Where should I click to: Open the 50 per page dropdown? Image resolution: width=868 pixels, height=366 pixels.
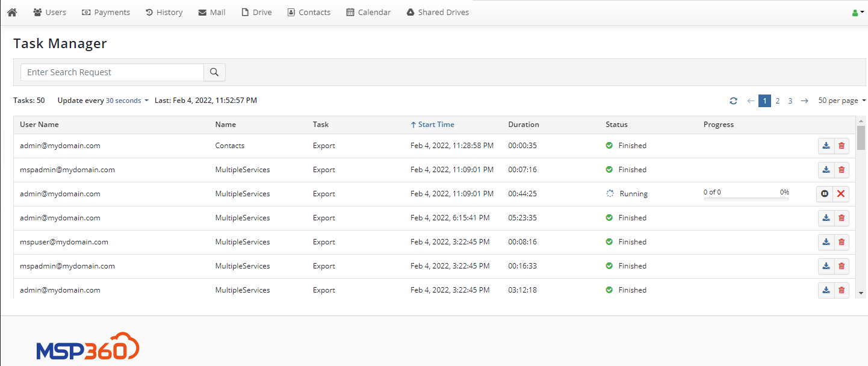[x=842, y=101]
